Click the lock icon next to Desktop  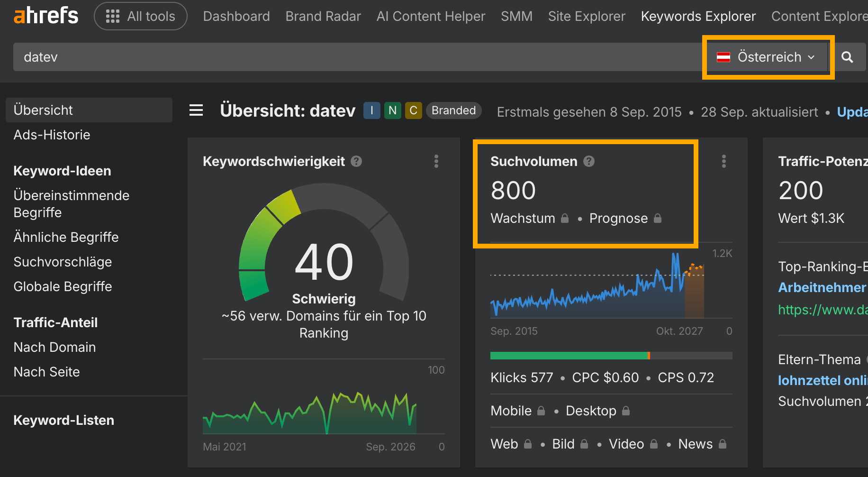pyautogui.click(x=626, y=411)
